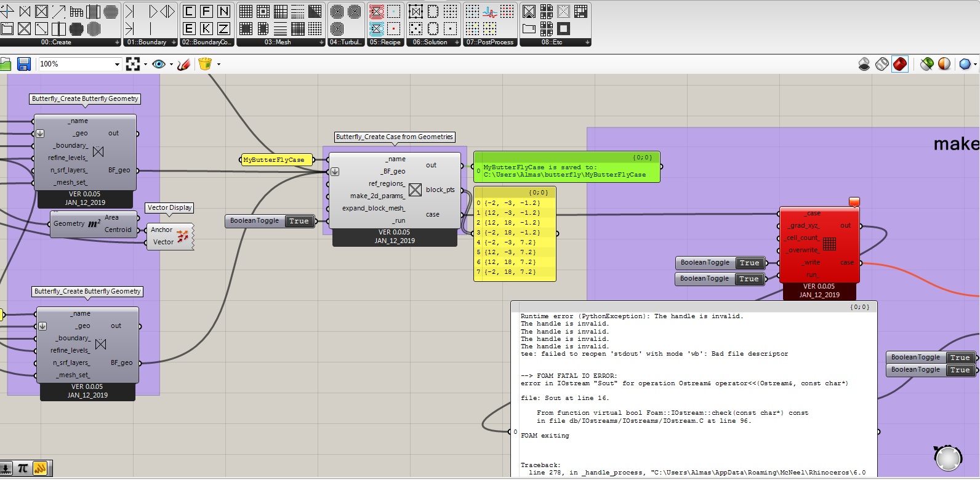Switch to wireframe preview mode icon
Screen dimensions: 980x480
[x=882, y=64]
